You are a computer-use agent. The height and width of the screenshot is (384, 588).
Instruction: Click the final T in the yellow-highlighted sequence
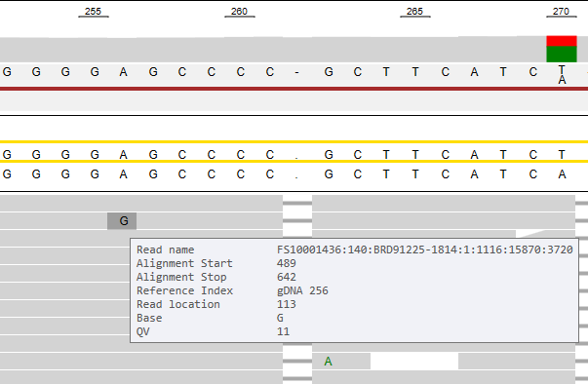tap(562, 155)
